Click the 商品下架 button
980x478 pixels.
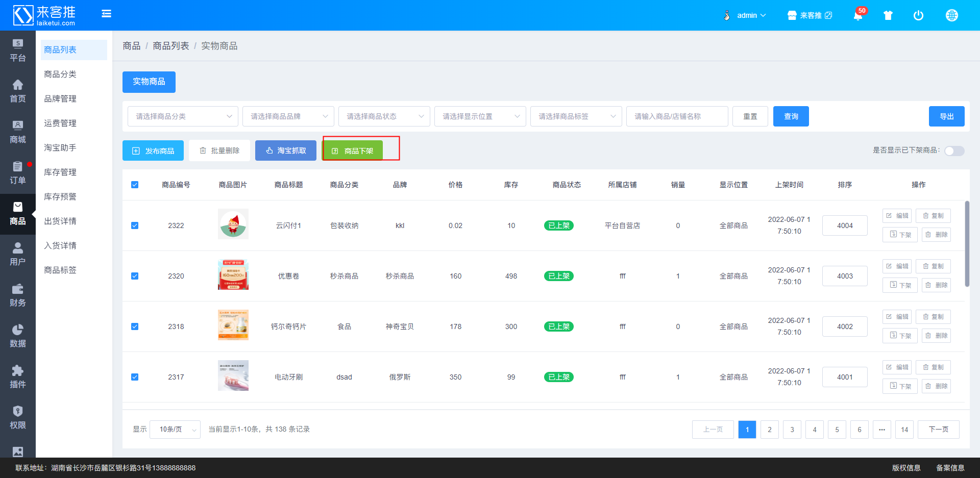pyautogui.click(x=353, y=150)
